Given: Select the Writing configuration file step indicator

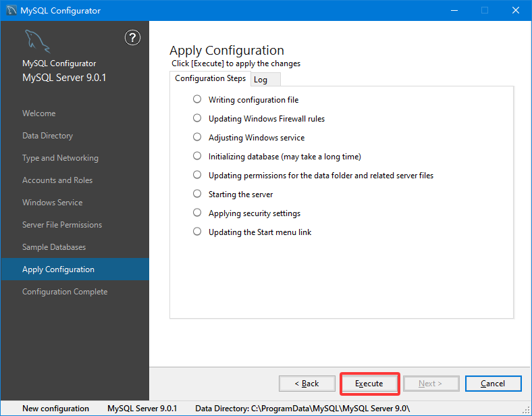Looking at the screenshot, I should 197,99.
